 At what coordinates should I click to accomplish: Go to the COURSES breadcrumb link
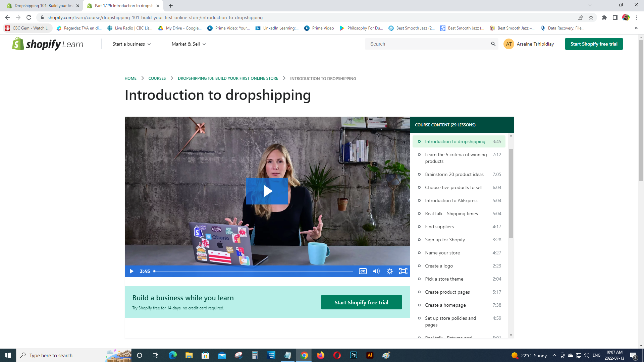point(157,78)
